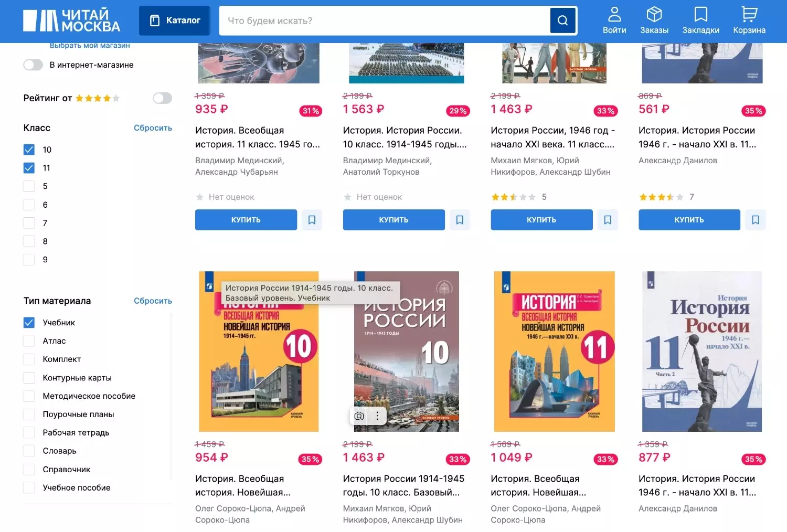Image resolution: width=787 pixels, height=532 pixels.
Task: Check the Методическое пособие checkbox
Action: (x=29, y=396)
